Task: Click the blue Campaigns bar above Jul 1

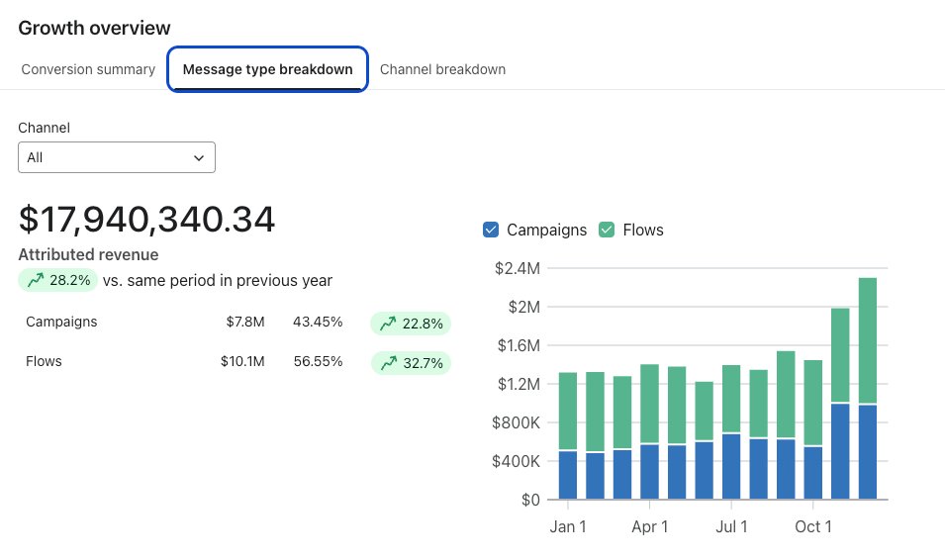Action: [731, 466]
